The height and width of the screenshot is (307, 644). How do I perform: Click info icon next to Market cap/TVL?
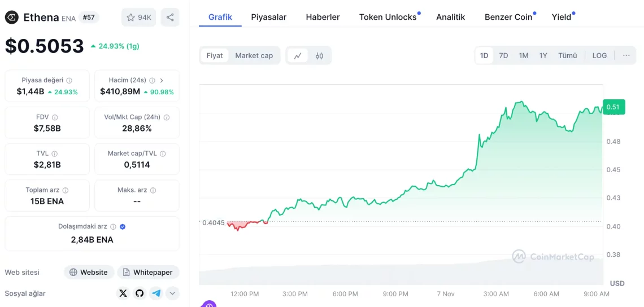coord(163,153)
